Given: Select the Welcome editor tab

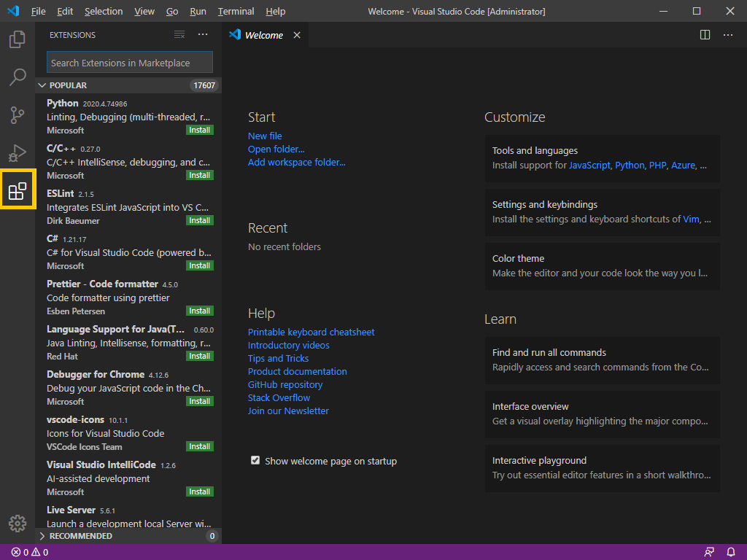Looking at the screenshot, I should (265, 35).
